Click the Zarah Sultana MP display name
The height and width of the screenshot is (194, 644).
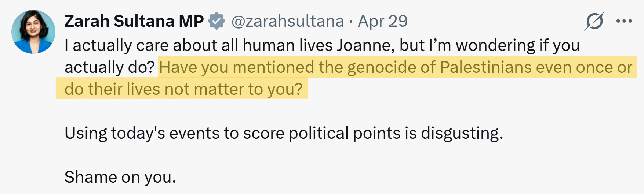[134, 21]
